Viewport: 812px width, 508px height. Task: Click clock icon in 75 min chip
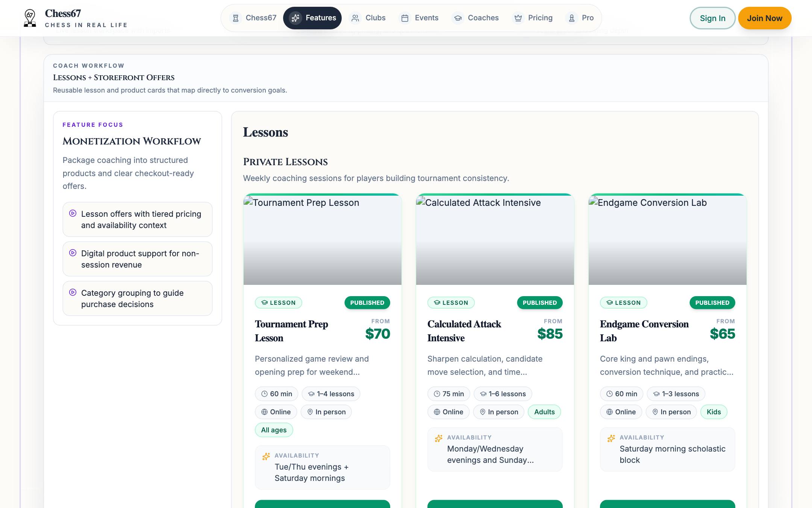pyautogui.click(x=437, y=394)
